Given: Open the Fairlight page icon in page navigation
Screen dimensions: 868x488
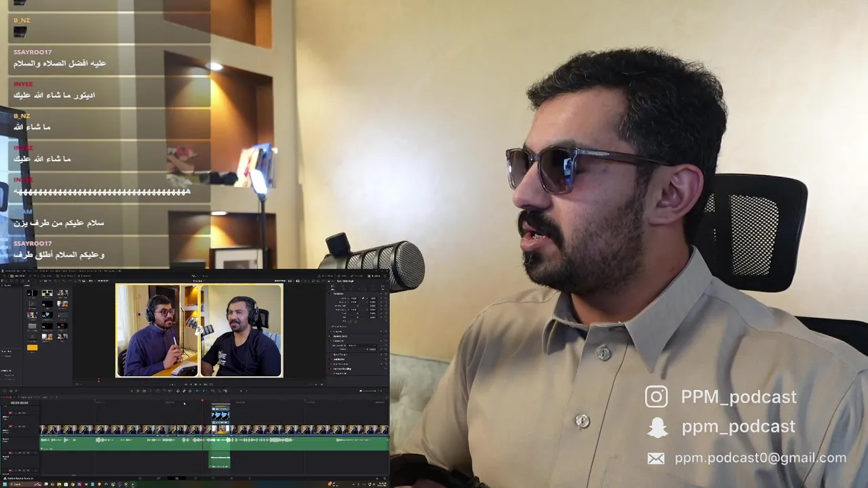Looking at the screenshot, I should coord(231,478).
